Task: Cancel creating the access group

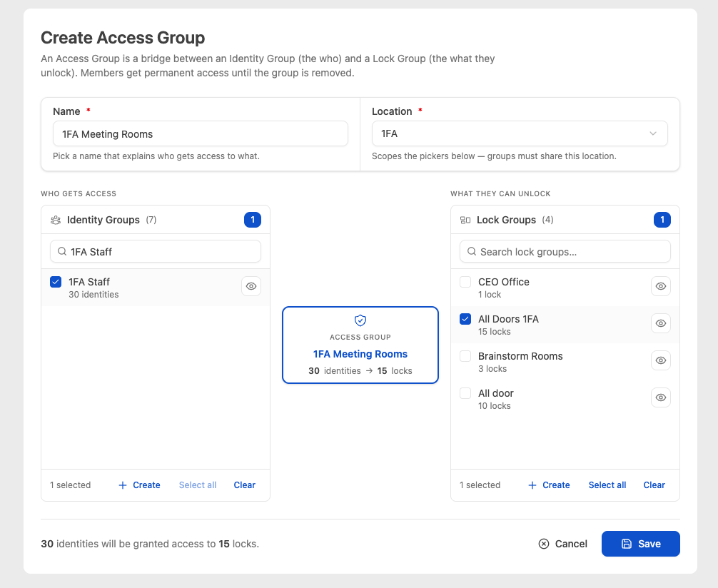Action: click(563, 544)
